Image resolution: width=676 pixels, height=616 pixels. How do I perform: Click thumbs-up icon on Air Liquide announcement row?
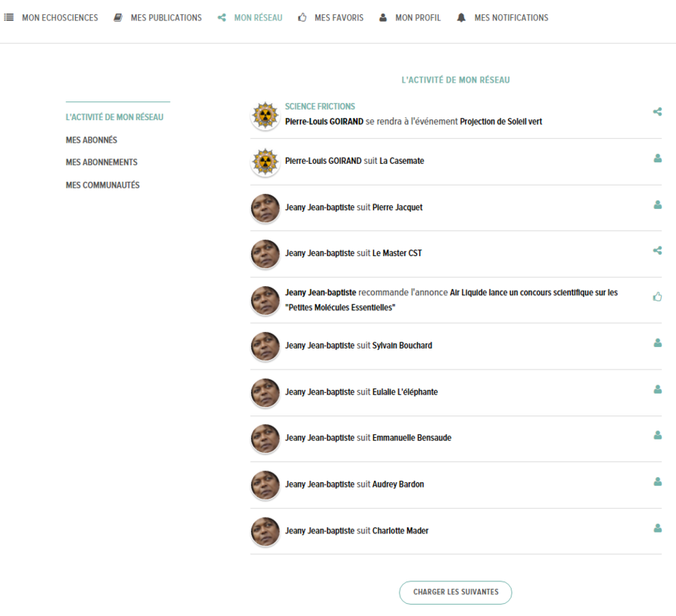(657, 297)
